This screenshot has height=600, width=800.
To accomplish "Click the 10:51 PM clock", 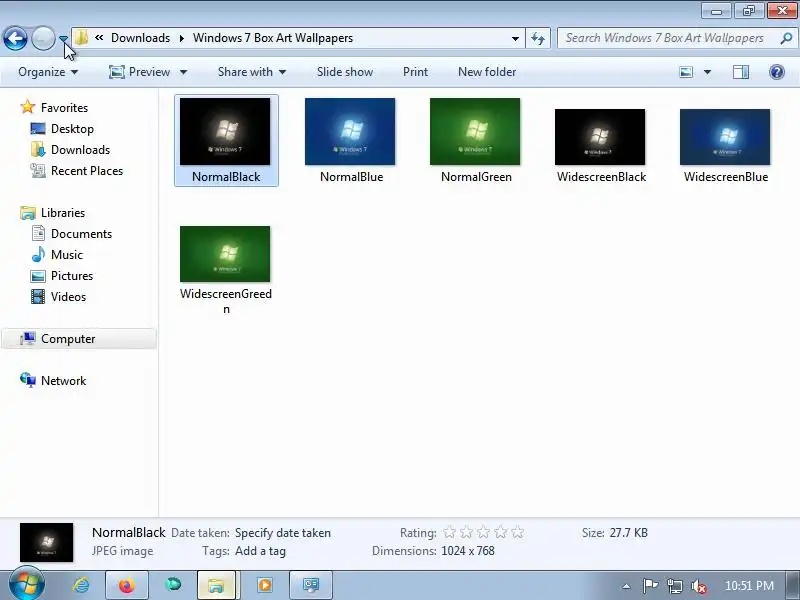I will click(x=749, y=586).
